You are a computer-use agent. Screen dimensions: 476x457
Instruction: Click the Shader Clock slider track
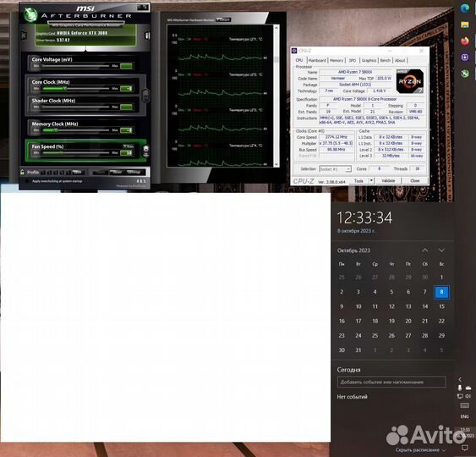click(x=76, y=107)
